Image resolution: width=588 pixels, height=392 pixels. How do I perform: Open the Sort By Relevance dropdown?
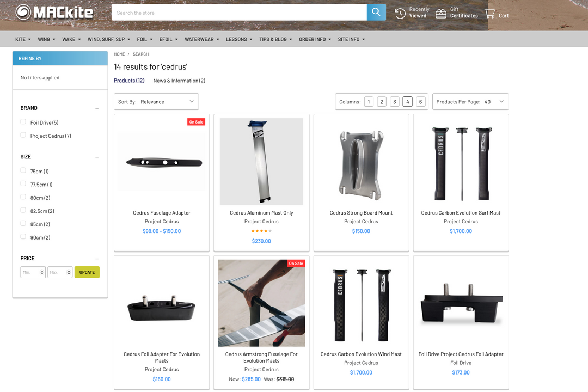(156, 102)
